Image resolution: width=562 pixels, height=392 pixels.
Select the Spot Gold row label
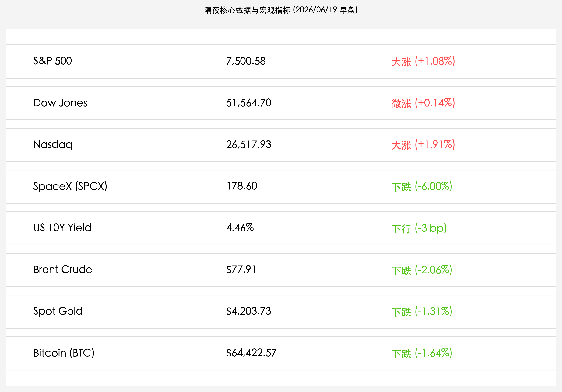coord(58,311)
